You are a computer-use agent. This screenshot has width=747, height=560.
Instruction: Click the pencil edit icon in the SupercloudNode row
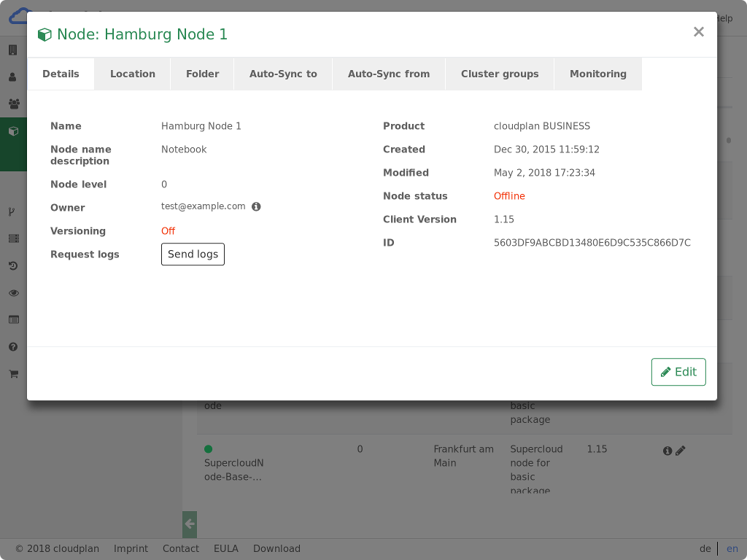click(x=681, y=451)
